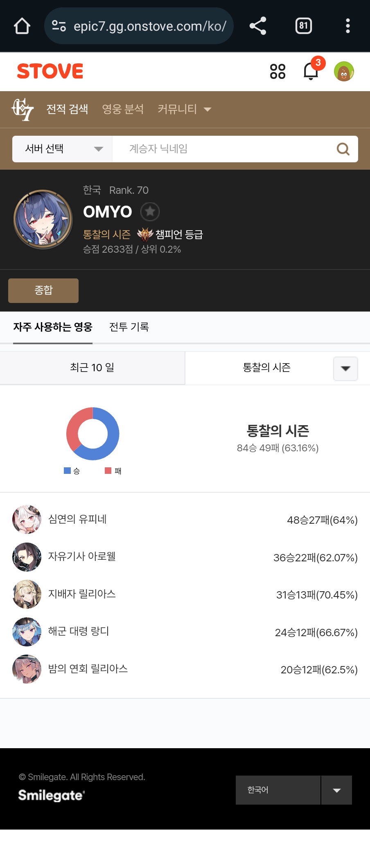Open the user profile avatar
Image resolution: width=370 pixels, height=868 pixels.
pyautogui.click(x=344, y=72)
